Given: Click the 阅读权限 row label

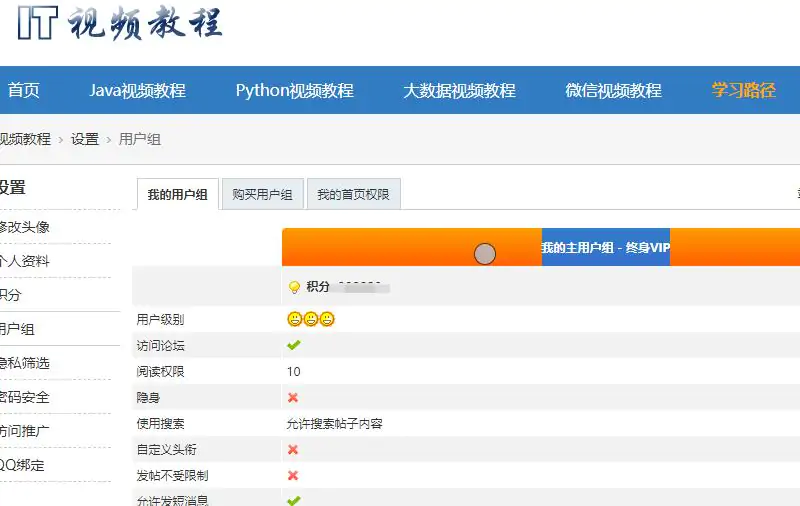Looking at the screenshot, I should 160,371.
